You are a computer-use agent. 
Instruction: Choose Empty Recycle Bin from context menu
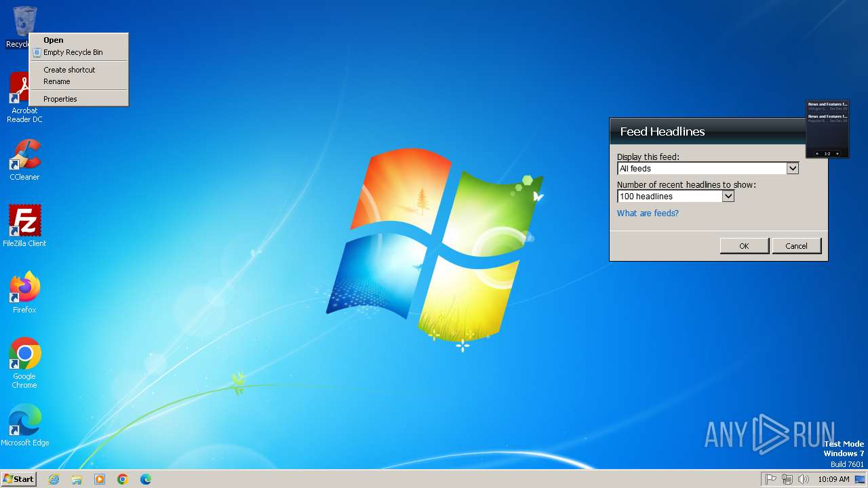coord(79,52)
